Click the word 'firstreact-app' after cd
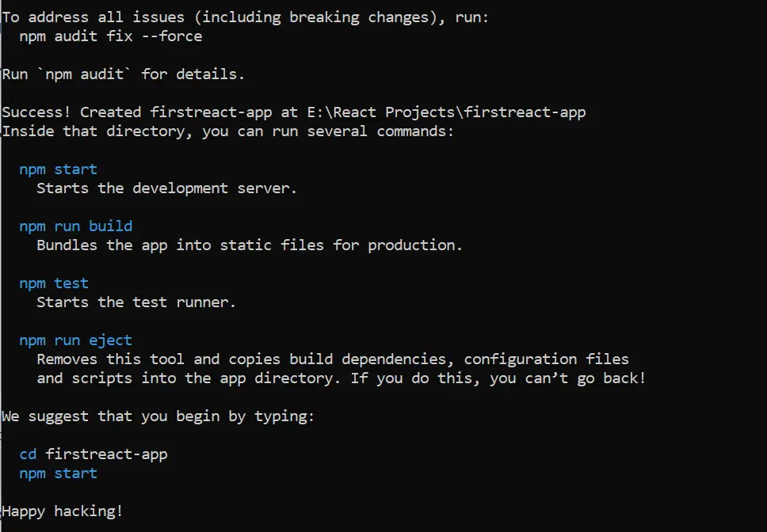This screenshot has height=532, width=767. [107, 454]
